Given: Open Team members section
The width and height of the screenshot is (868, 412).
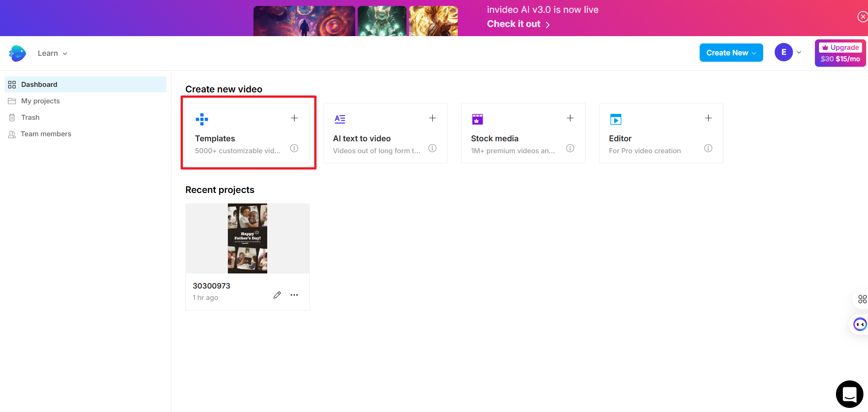Looking at the screenshot, I should coord(45,134).
